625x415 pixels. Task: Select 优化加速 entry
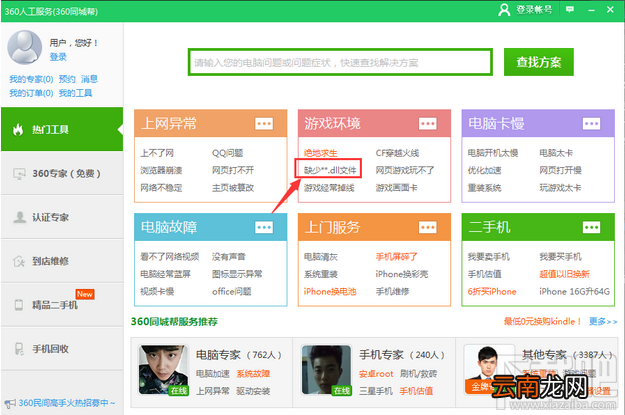tap(484, 170)
